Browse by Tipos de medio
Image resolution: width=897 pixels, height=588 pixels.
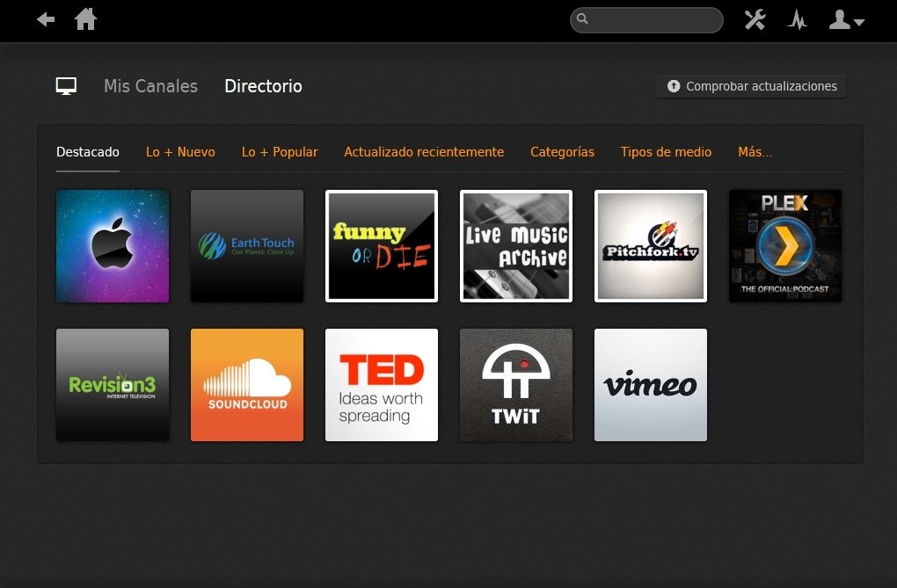[666, 152]
